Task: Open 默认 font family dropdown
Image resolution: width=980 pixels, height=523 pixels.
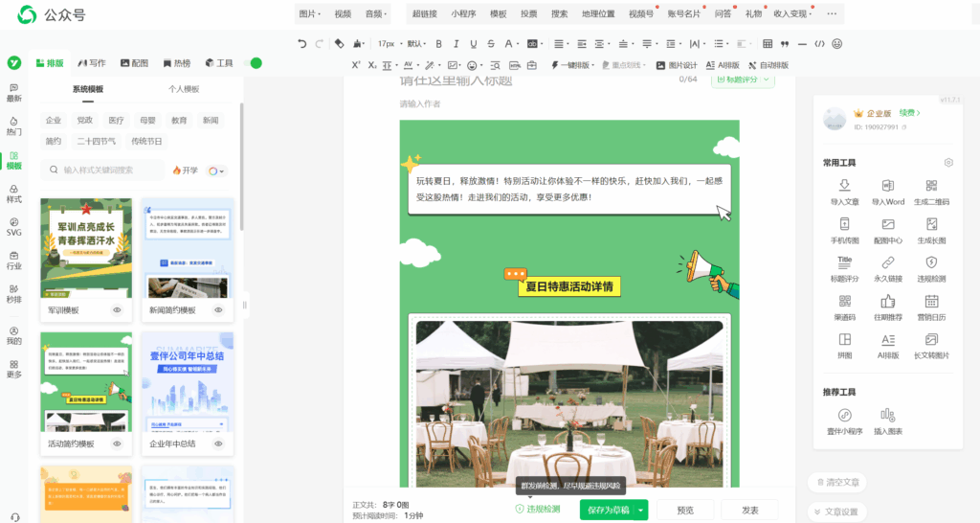Action: point(416,44)
